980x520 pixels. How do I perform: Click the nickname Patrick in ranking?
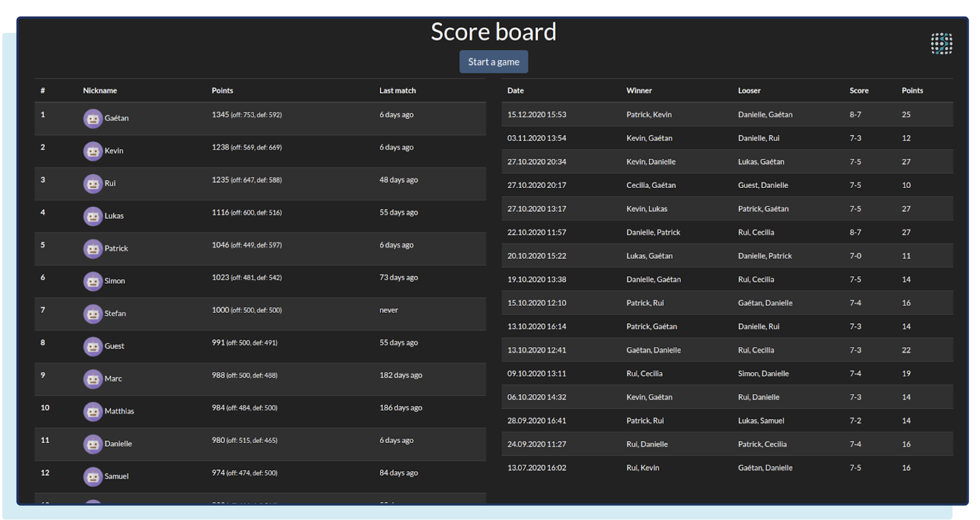coord(116,248)
